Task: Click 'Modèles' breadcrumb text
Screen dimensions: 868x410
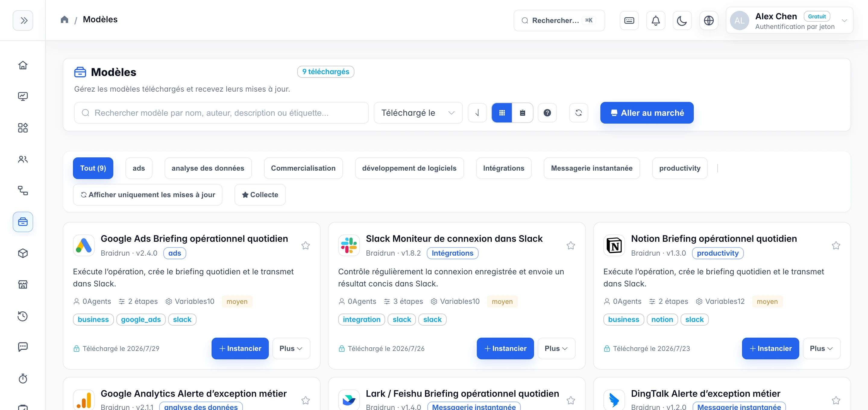Action: pos(100,20)
